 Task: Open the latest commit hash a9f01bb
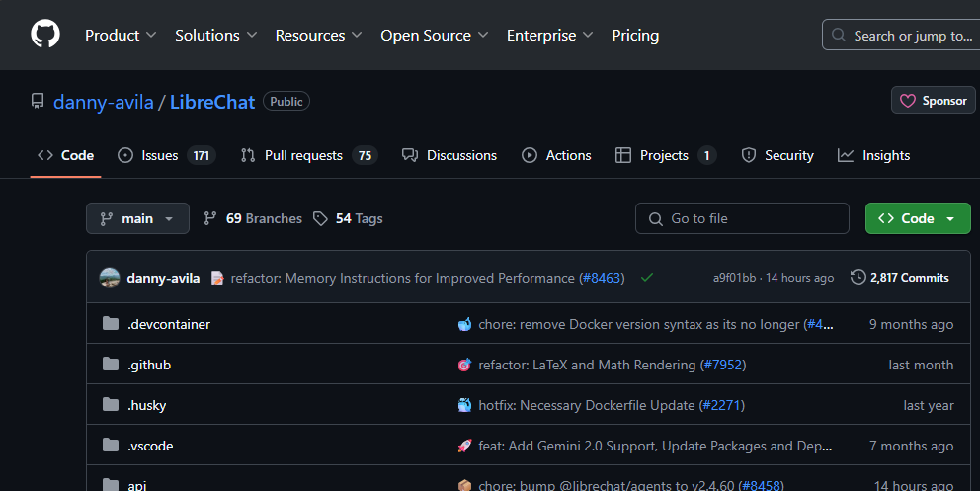coord(734,278)
